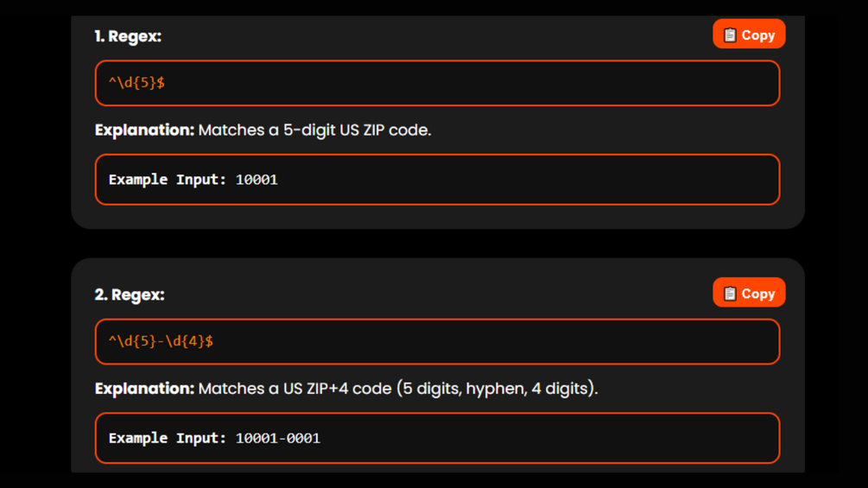
Task: Click 'Explanation:' label in second card
Action: (x=144, y=389)
